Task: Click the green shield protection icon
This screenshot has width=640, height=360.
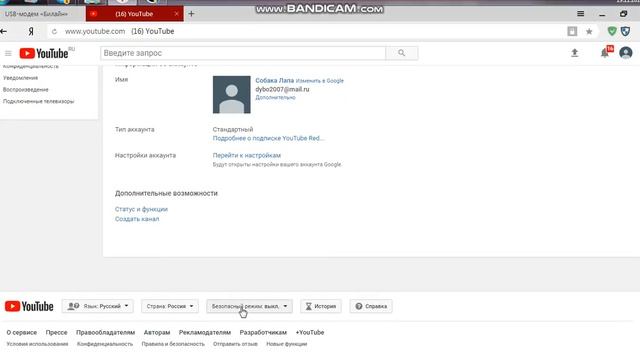Action: [x=612, y=31]
